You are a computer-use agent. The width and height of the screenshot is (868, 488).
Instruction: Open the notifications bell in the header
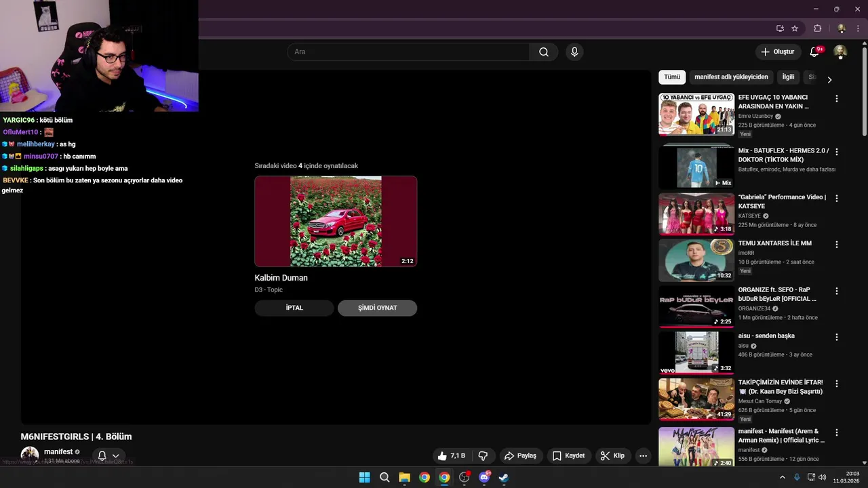point(815,52)
